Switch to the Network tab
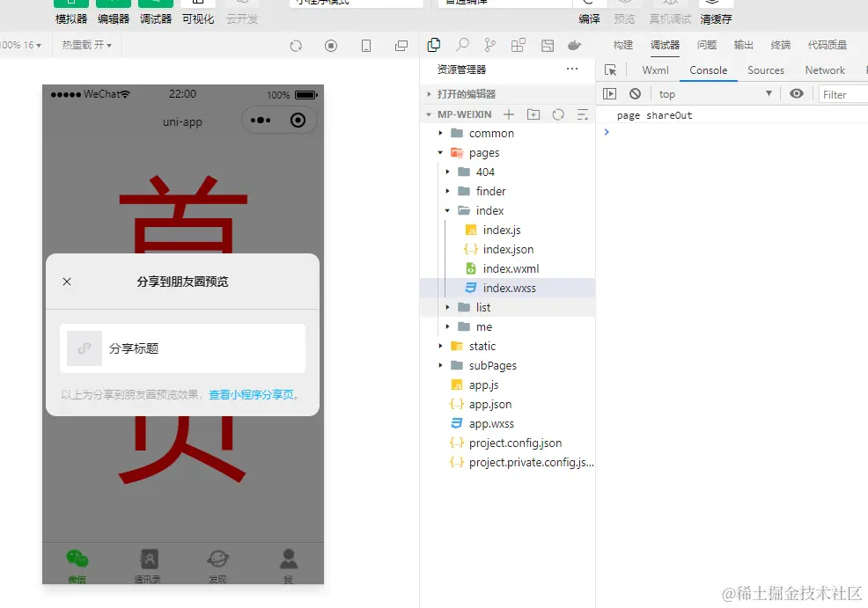The image size is (868, 608). point(825,70)
